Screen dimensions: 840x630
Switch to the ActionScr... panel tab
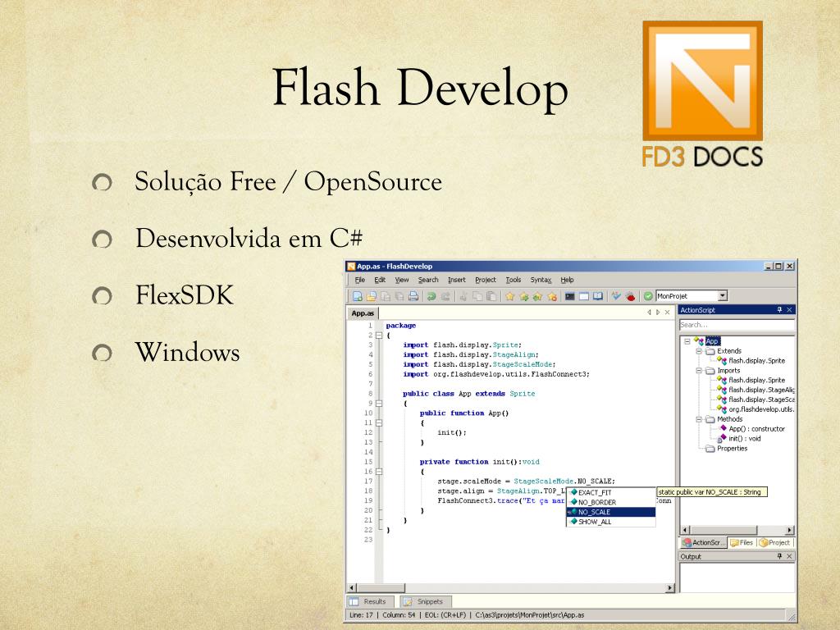[x=704, y=543]
